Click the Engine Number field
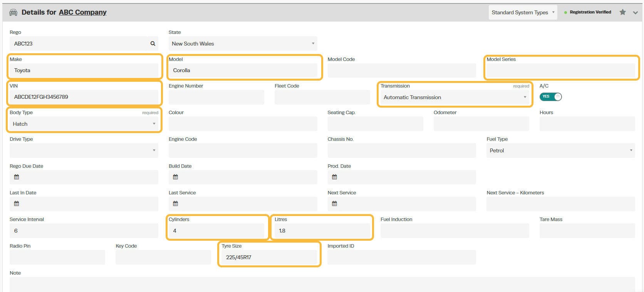 216,97
